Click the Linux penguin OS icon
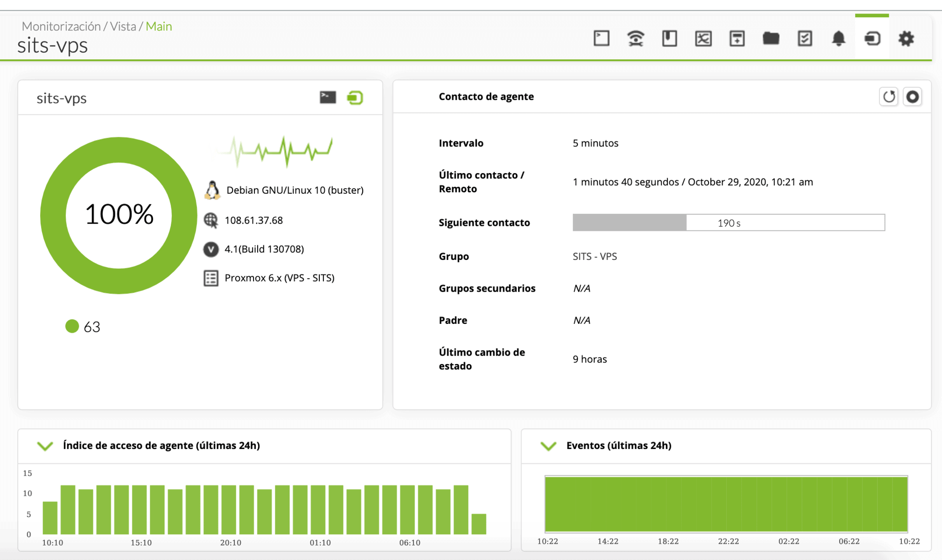Viewport: 942px width, 560px height. pyautogui.click(x=212, y=190)
